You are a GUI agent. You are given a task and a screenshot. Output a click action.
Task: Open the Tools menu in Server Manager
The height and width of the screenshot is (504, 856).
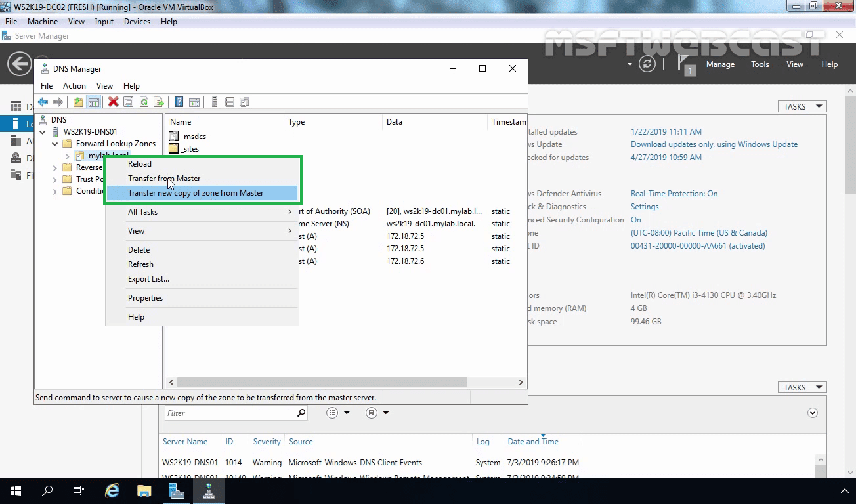click(x=760, y=64)
